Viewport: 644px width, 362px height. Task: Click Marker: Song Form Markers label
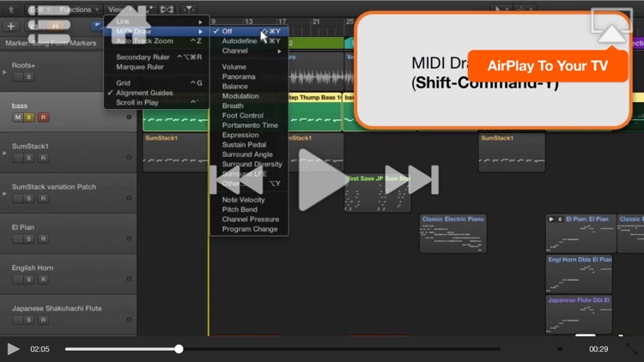pos(51,43)
